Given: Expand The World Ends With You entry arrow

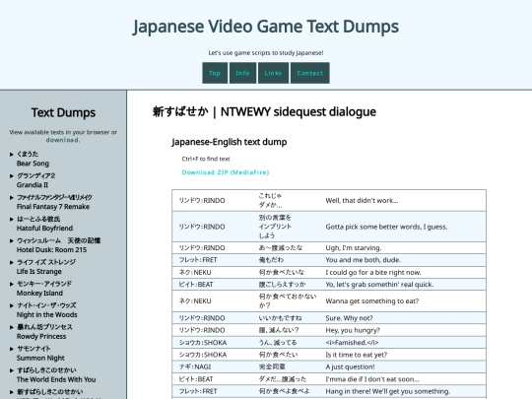Looking at the screenshot, I should tap(12, 370).
